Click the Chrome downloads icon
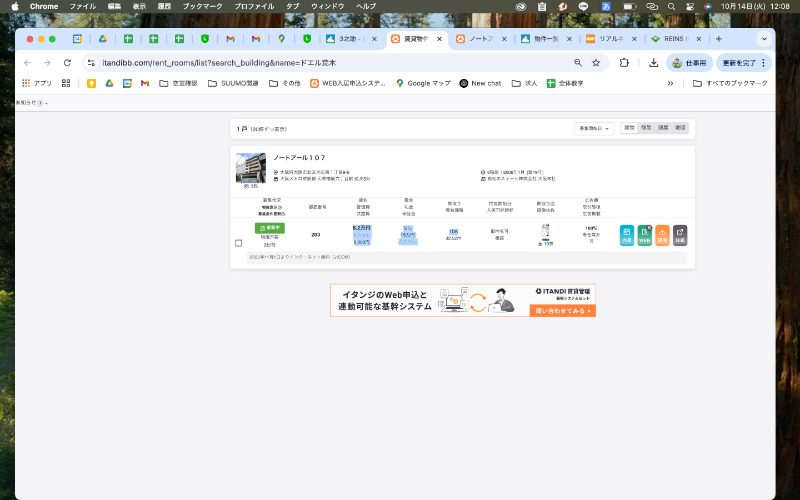 [653, 62]
